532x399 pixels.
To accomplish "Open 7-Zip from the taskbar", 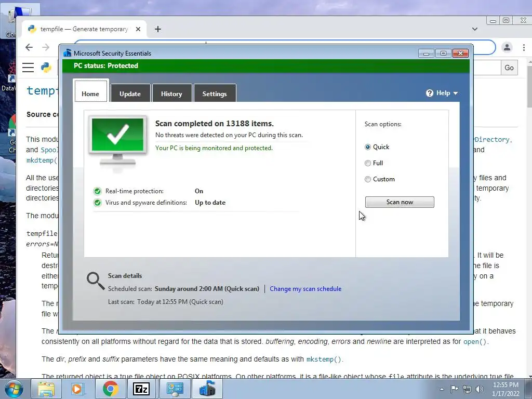I will click(141, 389).
